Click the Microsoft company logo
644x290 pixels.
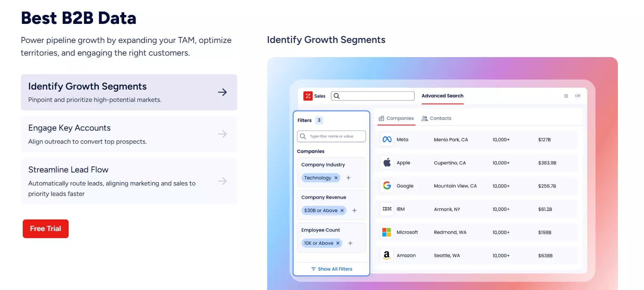click(x=387, y=232)
